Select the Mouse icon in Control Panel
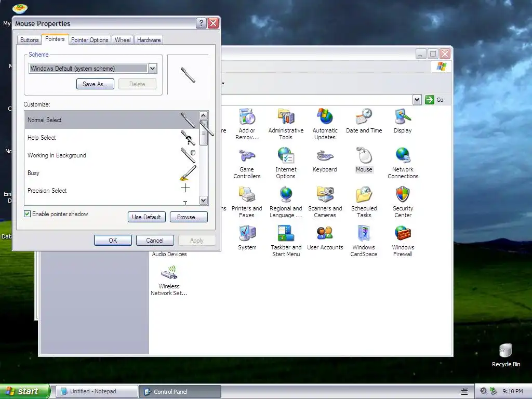Viewport: 532px width, 399px height. [364, 160]
